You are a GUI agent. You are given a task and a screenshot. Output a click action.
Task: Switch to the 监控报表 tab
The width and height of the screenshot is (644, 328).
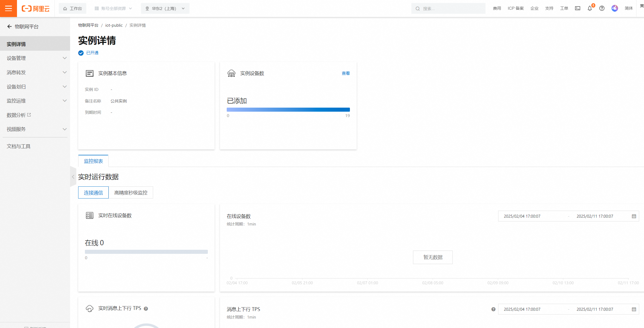(93, 161)
